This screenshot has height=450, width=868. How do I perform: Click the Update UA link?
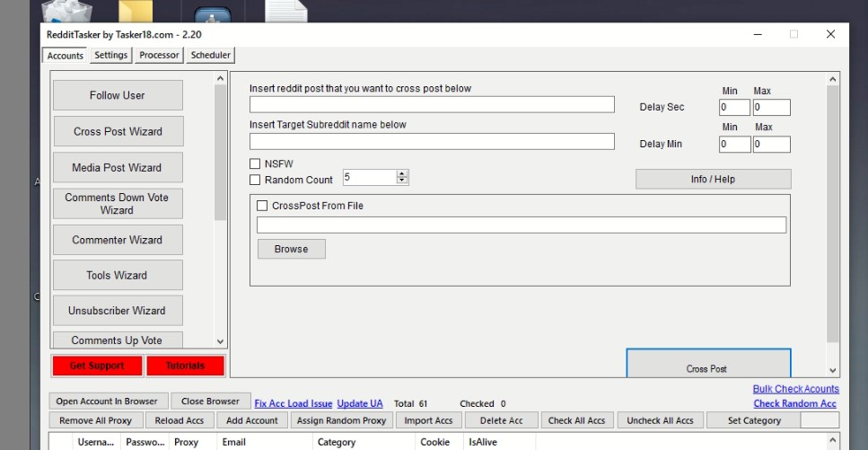click(x=360, y=404)
